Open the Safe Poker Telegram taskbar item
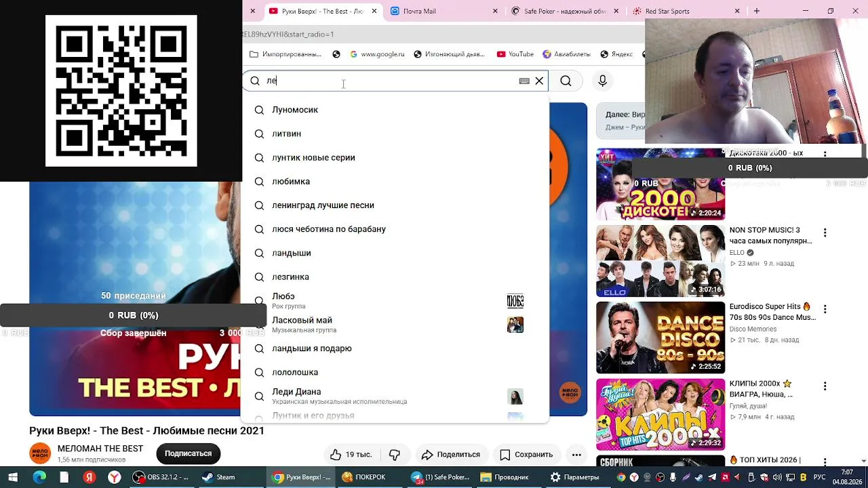 pos(440,477)
